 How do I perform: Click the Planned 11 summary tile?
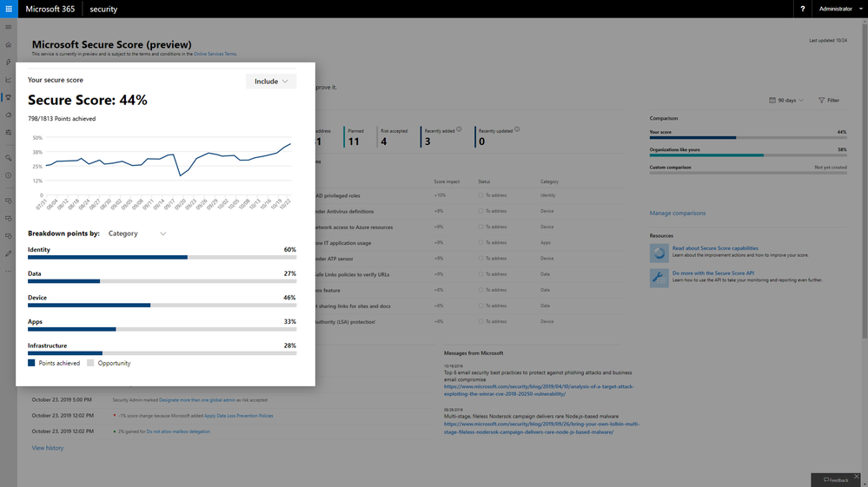354,137
